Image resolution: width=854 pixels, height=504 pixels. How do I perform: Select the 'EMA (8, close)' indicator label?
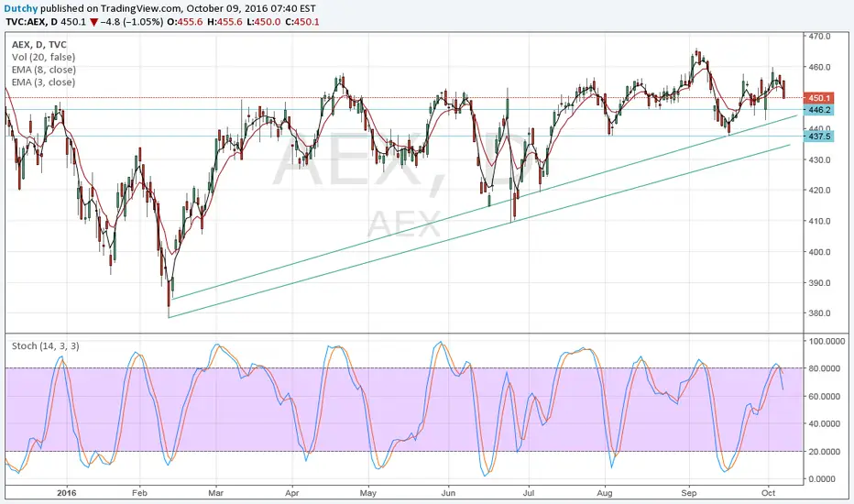[44, 70]
